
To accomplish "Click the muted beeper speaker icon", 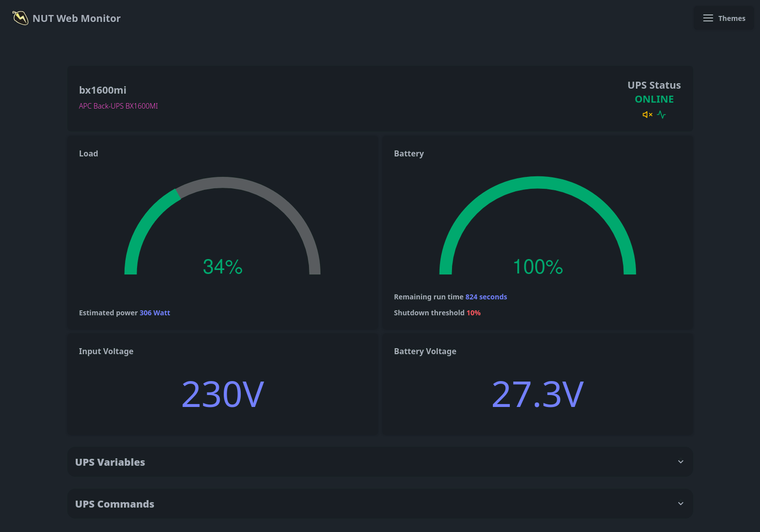I will (647, 115).
